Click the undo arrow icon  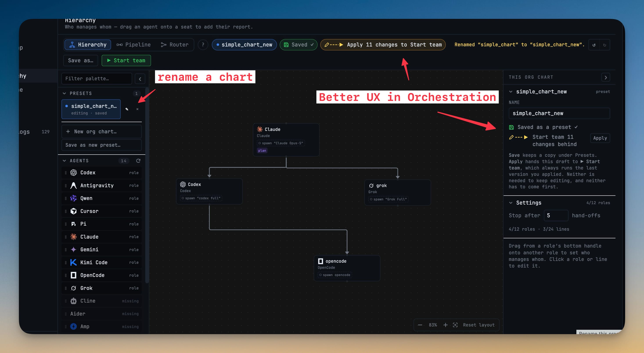point(594,45)
